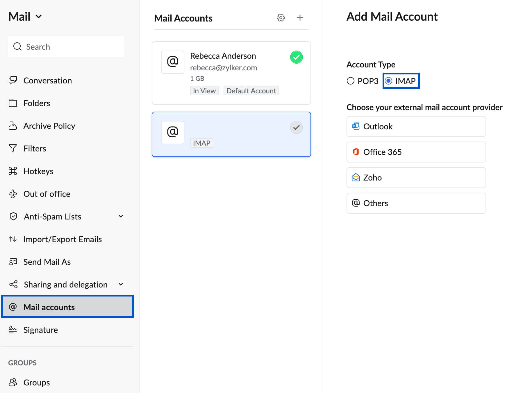
Task: Select the IMAP account type
Action: coord(389,81)
